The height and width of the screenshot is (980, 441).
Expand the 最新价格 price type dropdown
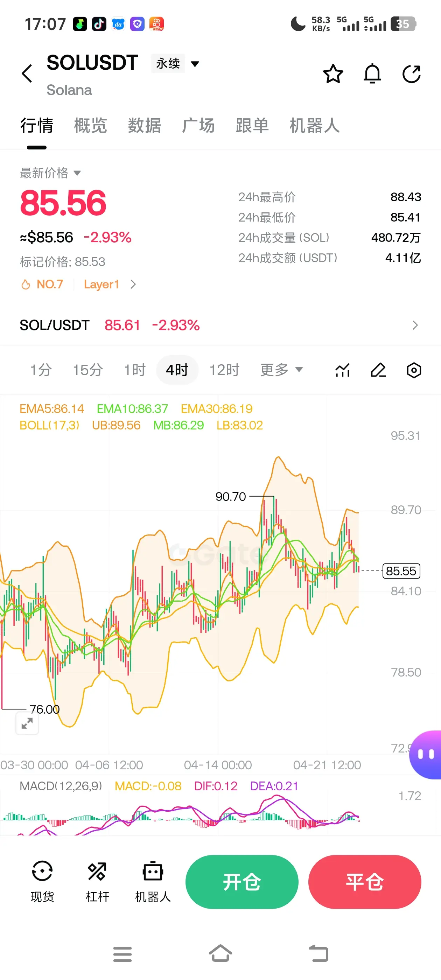50,173
